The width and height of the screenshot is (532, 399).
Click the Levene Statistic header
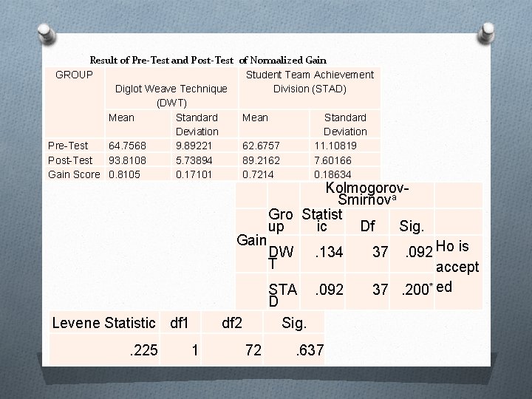tap(104, 323)
